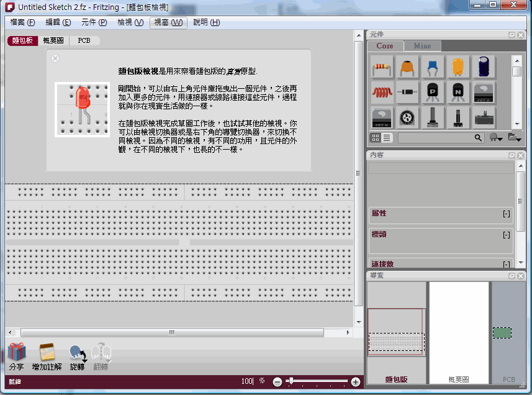Collapse the 屬性 section
532x395 pixels.
pos(506,214)
